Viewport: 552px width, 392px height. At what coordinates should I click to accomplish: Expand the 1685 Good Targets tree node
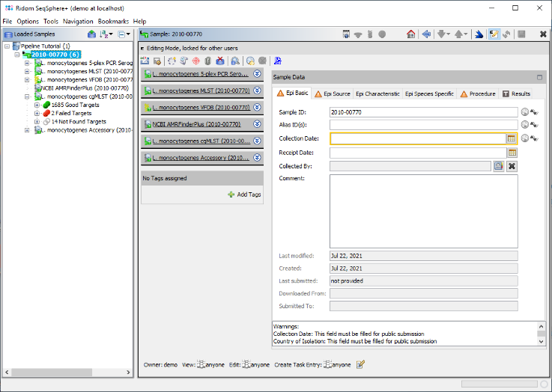(x=37, y=105)
